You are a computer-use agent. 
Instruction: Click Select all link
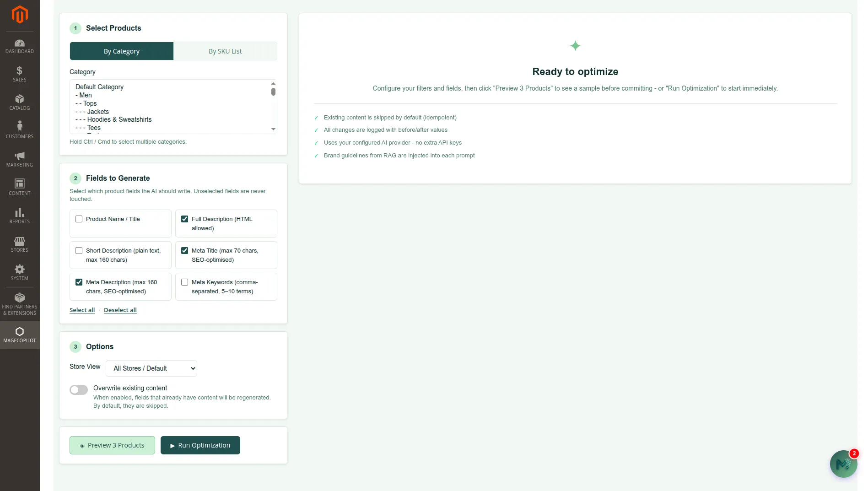(82, 310)
